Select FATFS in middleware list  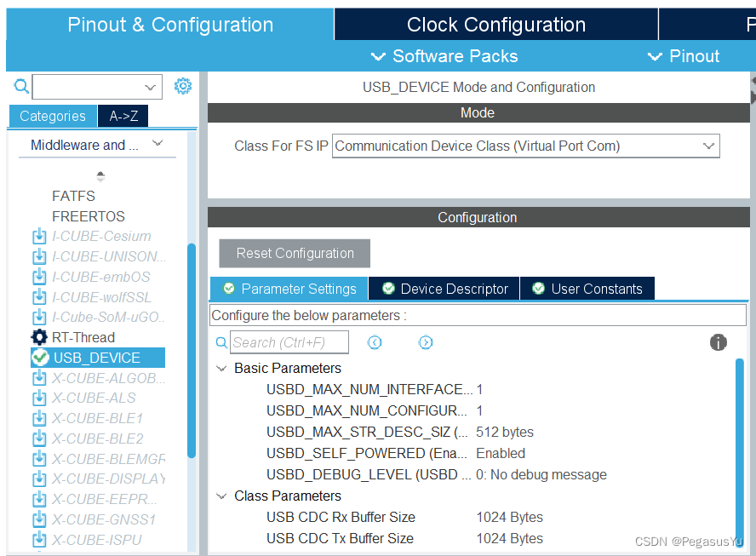(x=73, y=197)
